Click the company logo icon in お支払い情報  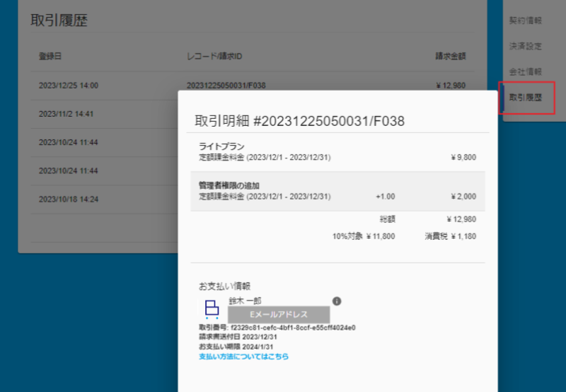click(x=212, y=308)
